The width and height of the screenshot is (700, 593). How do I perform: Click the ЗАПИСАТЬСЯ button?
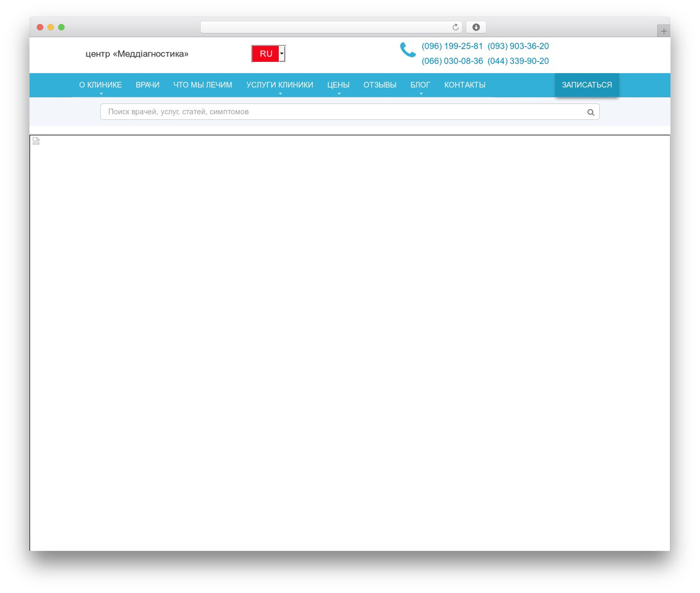[587, 85]
